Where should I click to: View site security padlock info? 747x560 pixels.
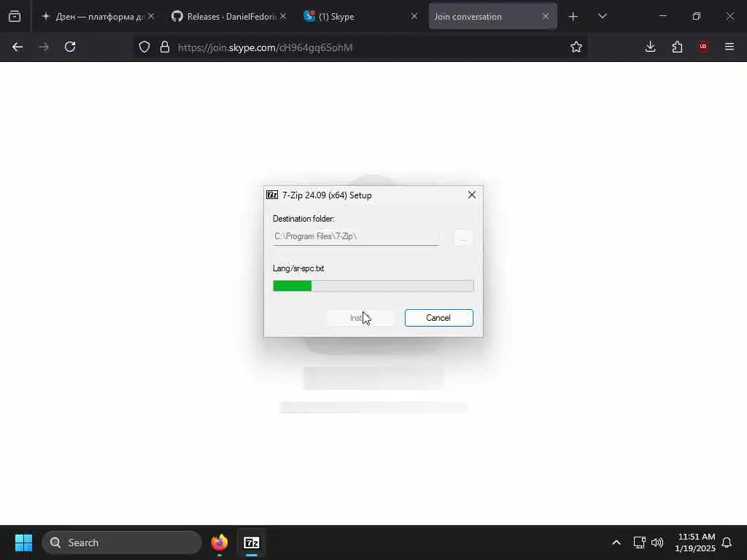point(165,47)
